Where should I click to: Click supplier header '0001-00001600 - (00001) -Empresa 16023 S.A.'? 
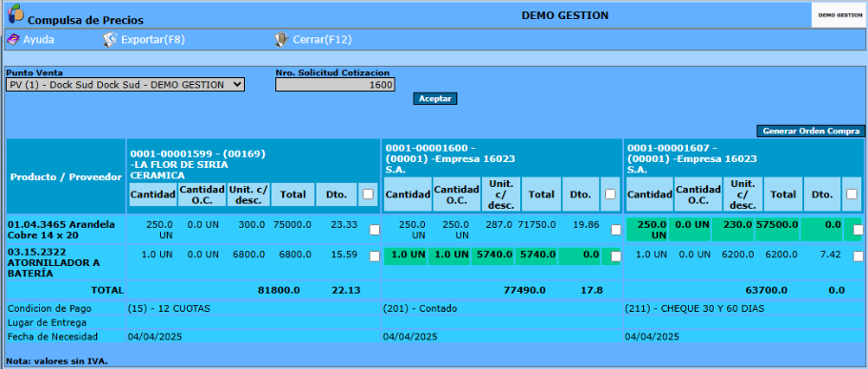point(450,158)
